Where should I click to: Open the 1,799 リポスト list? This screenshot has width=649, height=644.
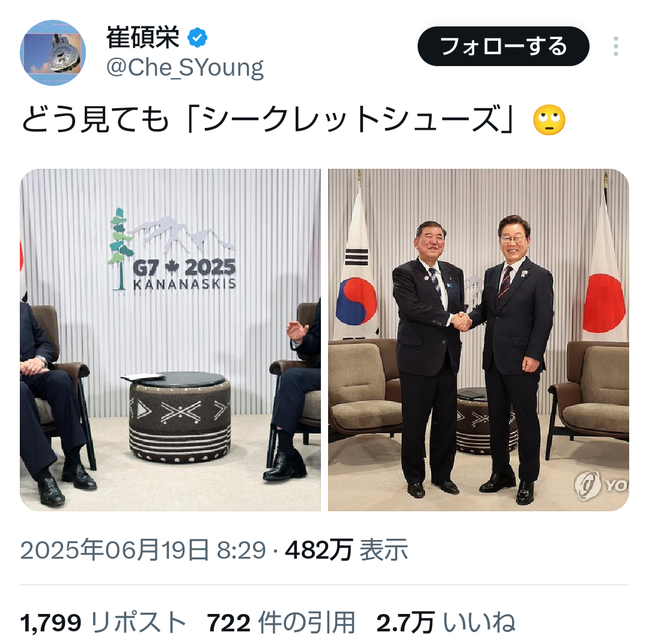click(103, 622)
